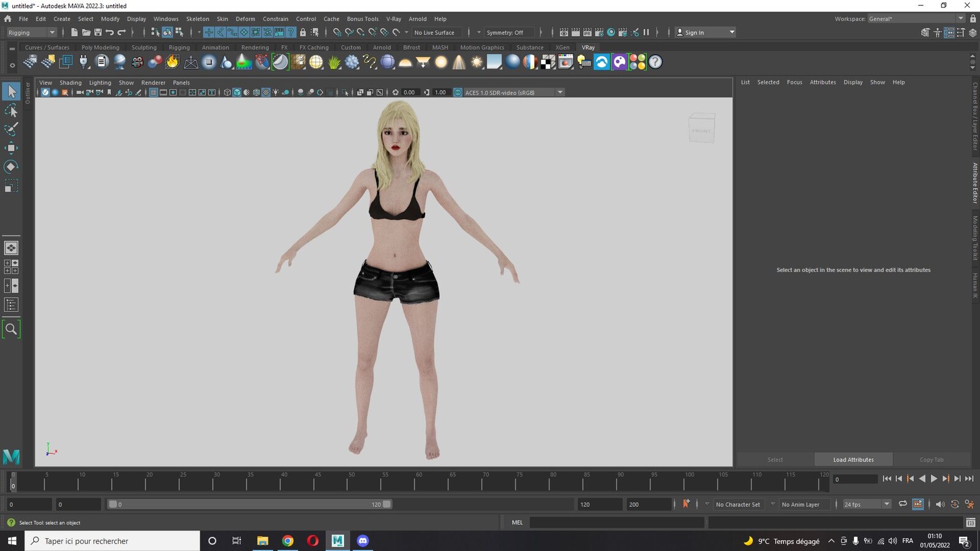Select the Lasso tool in the toolbox
The image size is (980, 551).
[11, 111]
